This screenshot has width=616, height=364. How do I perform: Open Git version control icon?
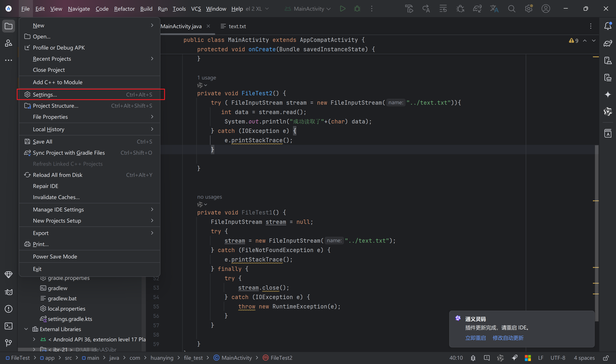[9, 343]
